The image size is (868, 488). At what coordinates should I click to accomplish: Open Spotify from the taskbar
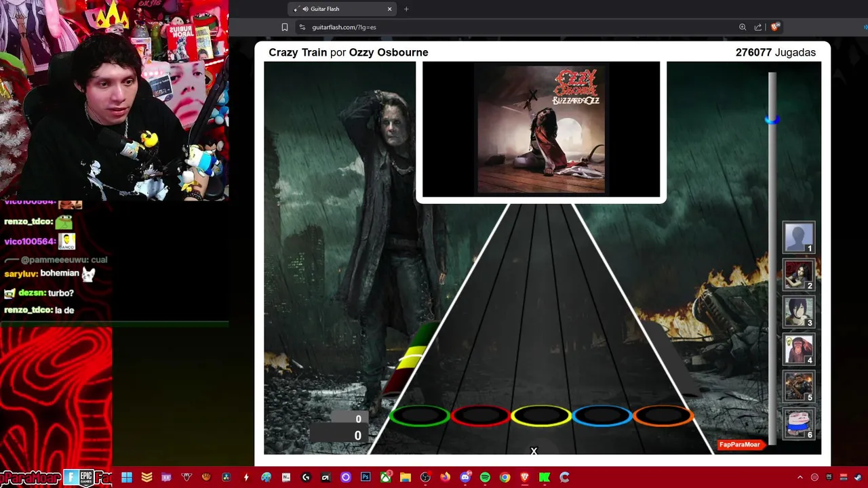(x=485, y=477)
